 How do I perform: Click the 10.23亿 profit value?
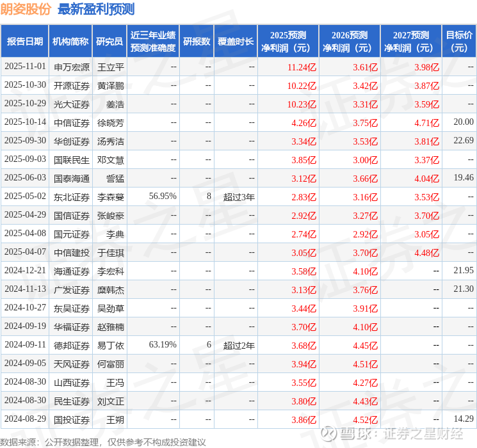pos(302,104)
